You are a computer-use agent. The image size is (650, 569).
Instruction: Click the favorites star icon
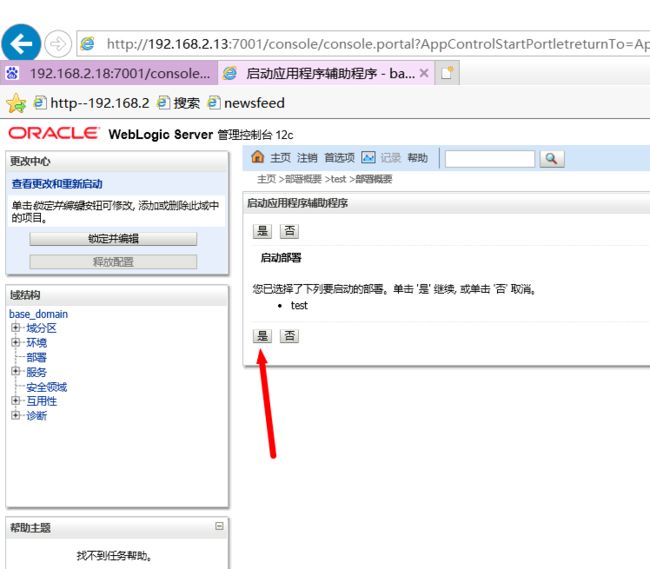coord(16,103)
